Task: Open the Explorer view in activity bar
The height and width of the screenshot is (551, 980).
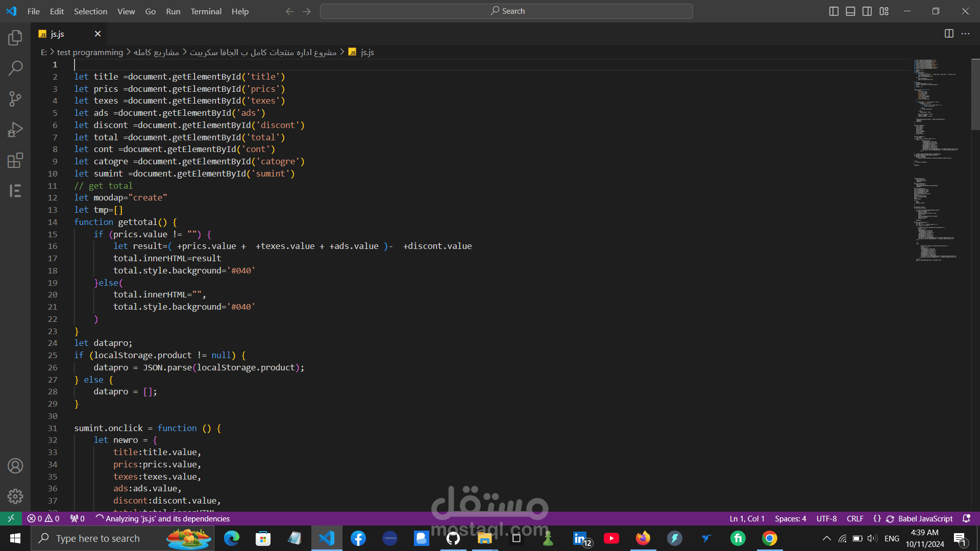Action: click(x=15, y=37)
